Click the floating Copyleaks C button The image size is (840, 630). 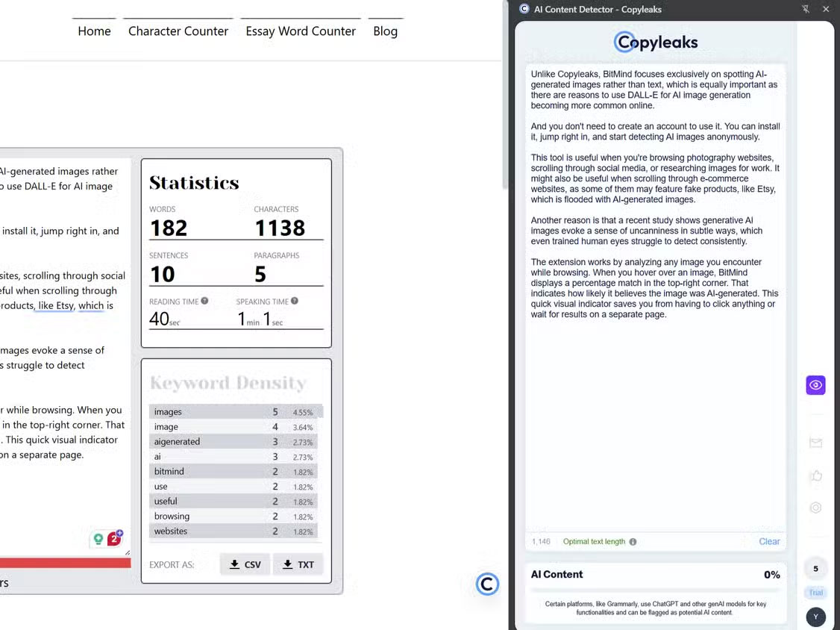tap(487, 584)
